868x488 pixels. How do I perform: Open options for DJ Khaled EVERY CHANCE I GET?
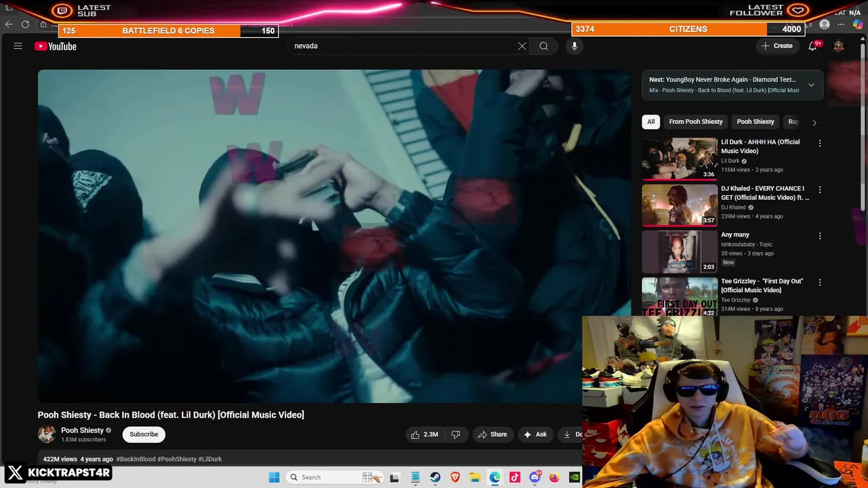[x=820, y=190]
